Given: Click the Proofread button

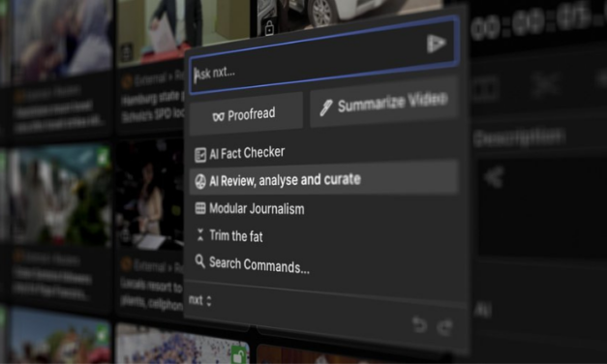Looking at the screenshot, I should (x=246, y=114).
